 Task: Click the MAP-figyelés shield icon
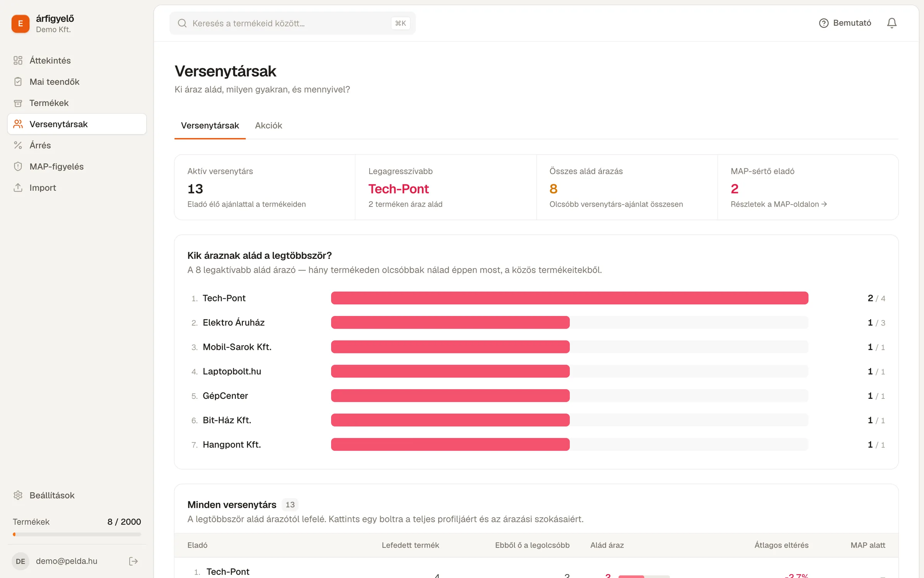(18, 166)
